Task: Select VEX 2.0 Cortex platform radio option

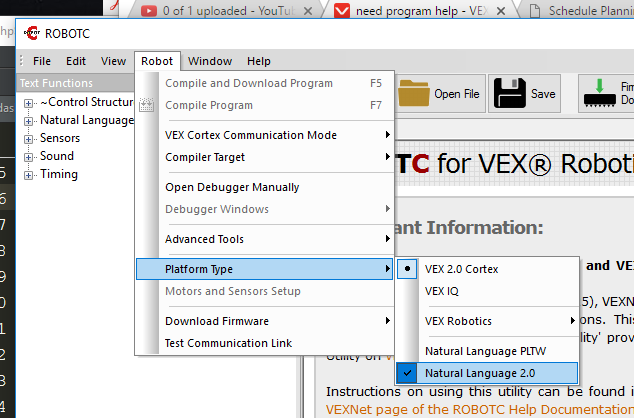Action: [x=487, y=269]
